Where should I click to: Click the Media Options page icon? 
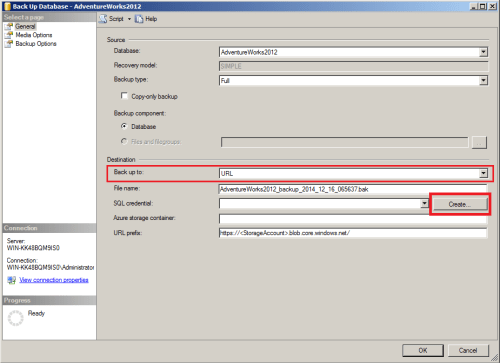pos(9,35)
